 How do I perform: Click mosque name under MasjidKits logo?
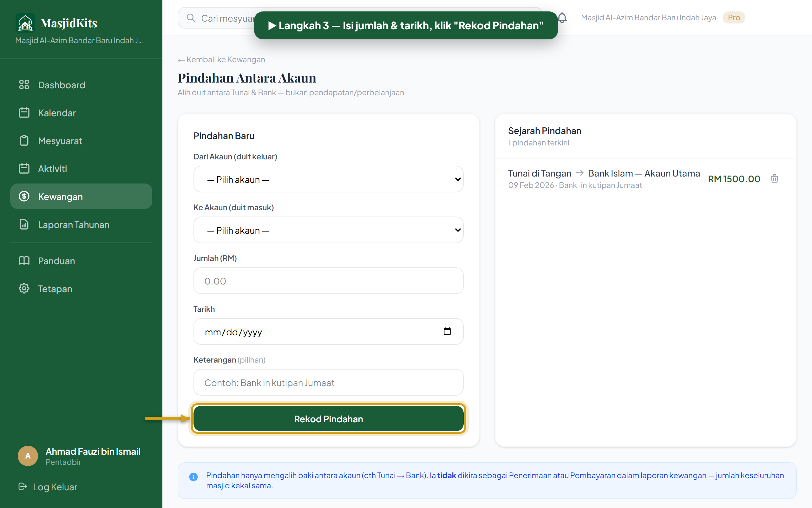(79, 40)
